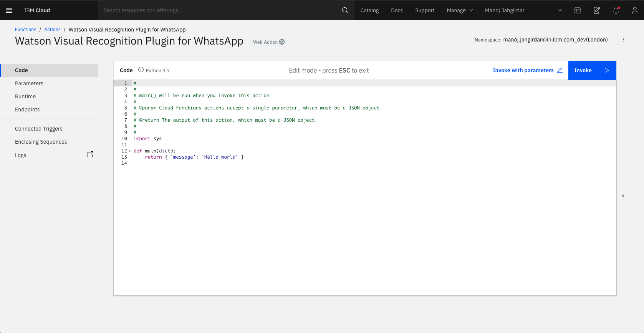This screenshot has width=644, height=333.
Task: Open the Docs link in header
Action: coord(397,10)
